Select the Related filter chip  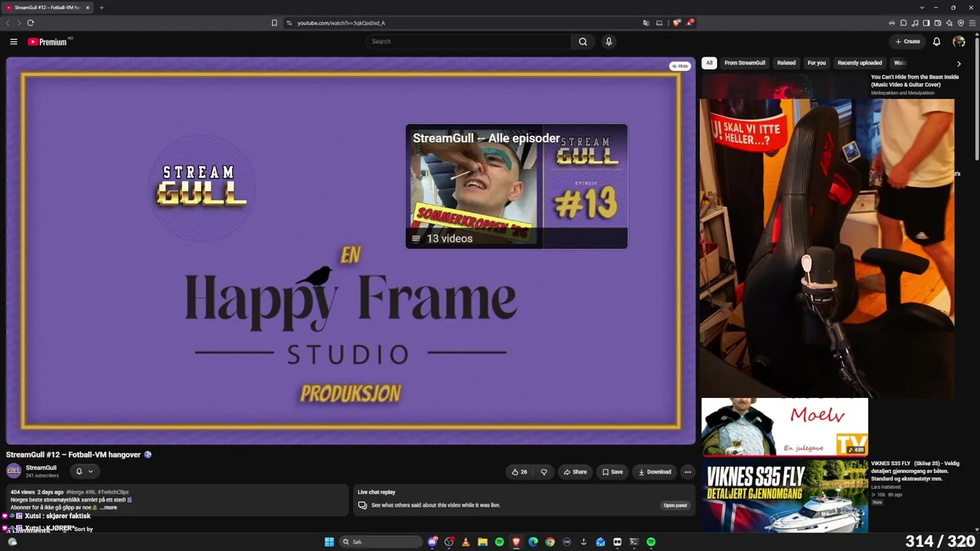786,63
